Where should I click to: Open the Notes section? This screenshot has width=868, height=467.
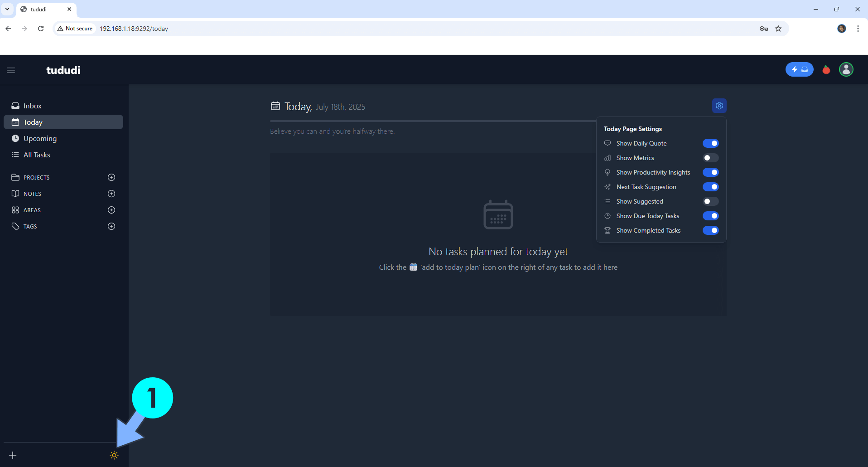tap(32, 194)
